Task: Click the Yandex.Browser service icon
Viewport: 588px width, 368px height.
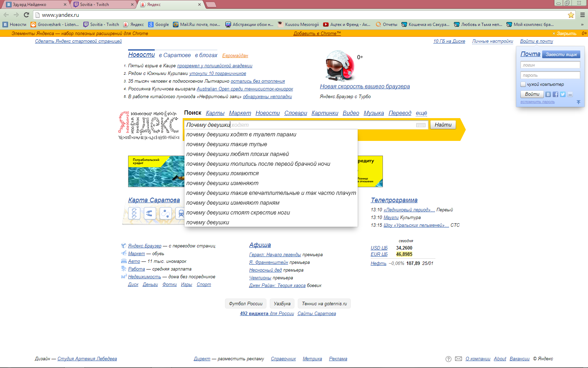Action: pyautogui.click(x=124, y=246)
